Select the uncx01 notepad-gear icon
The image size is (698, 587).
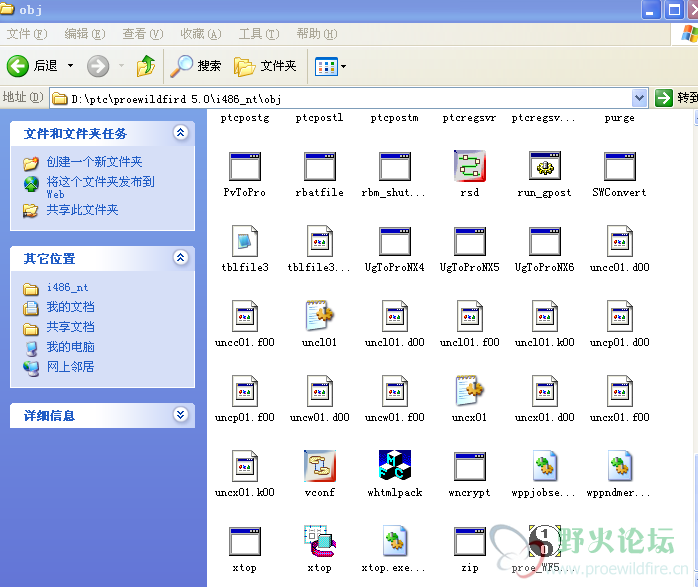point(470,391)
